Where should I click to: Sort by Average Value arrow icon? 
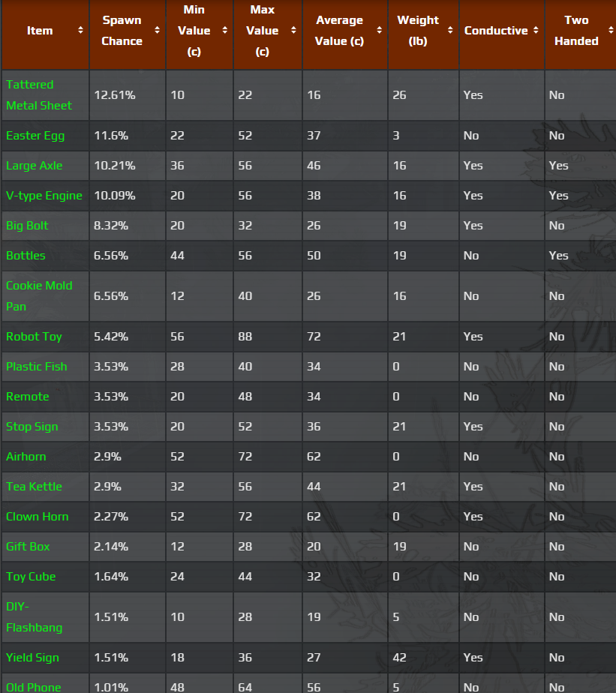pyautogui.click(x=380, y=31)
